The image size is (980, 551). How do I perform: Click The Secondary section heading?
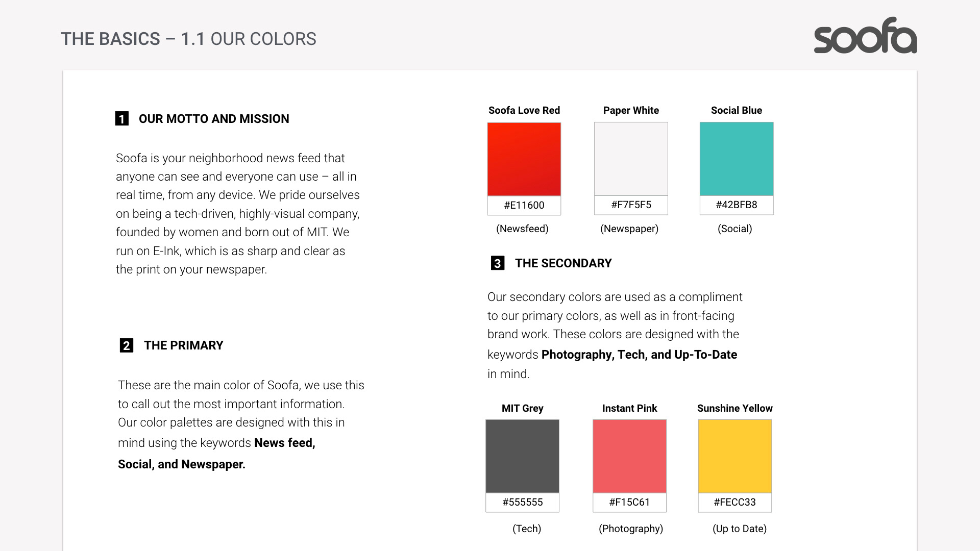[563, 263]
